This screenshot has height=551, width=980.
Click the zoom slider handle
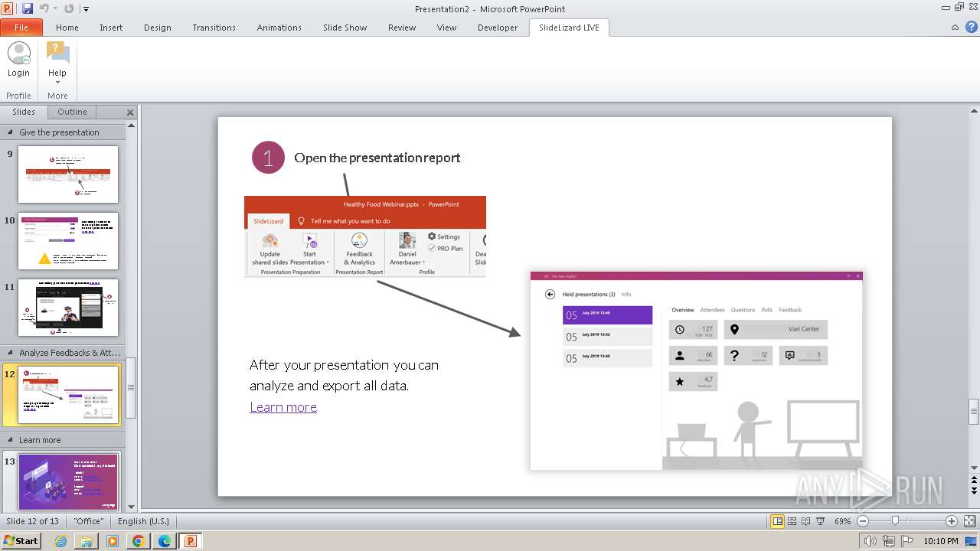[x=895, y=521]
